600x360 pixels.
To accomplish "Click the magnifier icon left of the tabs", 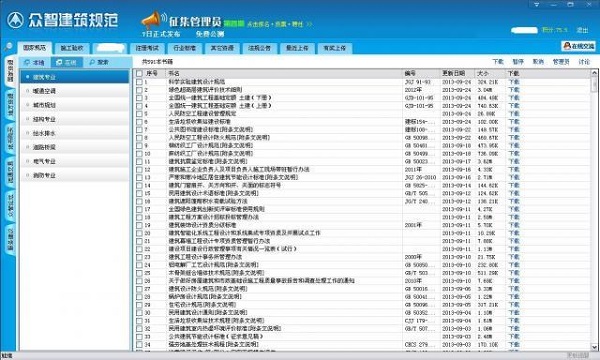I will (8, 47).
